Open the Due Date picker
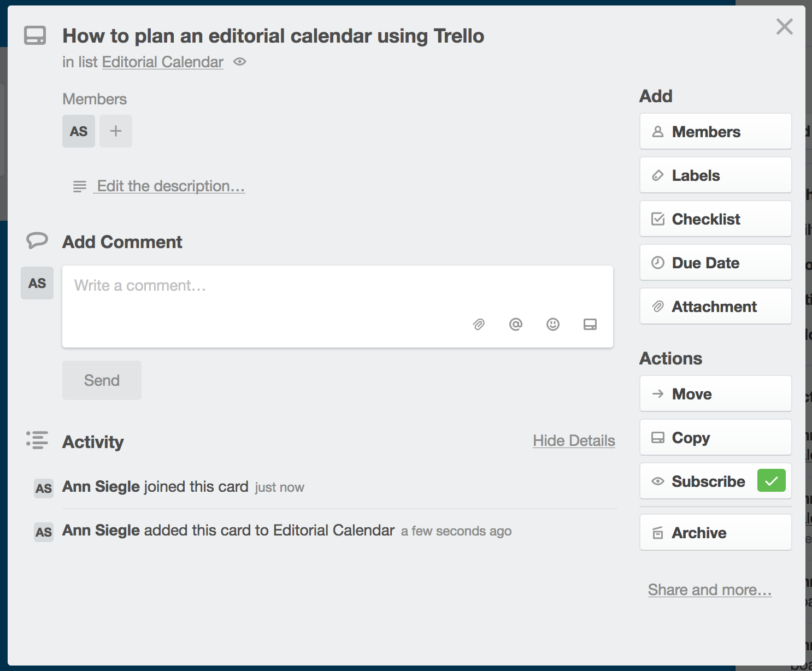 (x=715, y=263)
